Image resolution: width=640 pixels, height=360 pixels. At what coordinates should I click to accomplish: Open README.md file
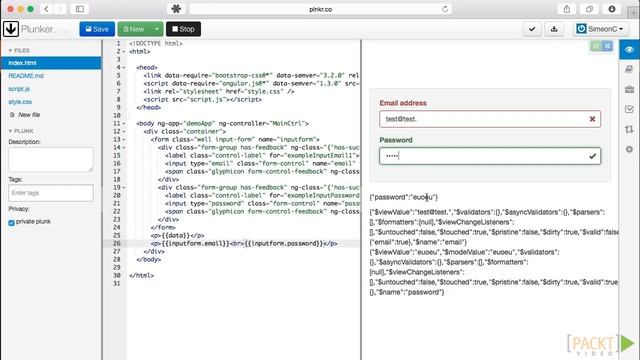[26, 76]
